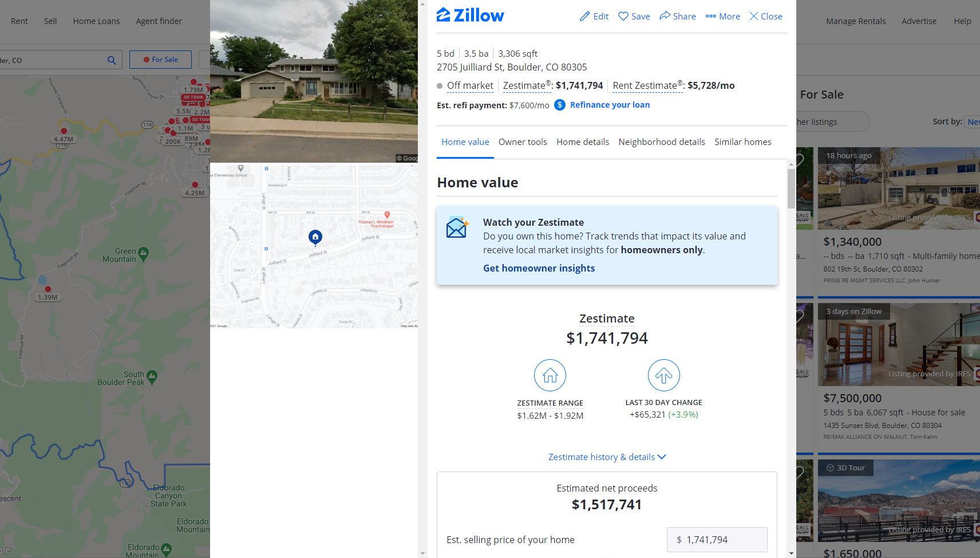Open the $7,500,000 listing photo
This screenshot has height=558, width=980.
(x=899, y=344)
